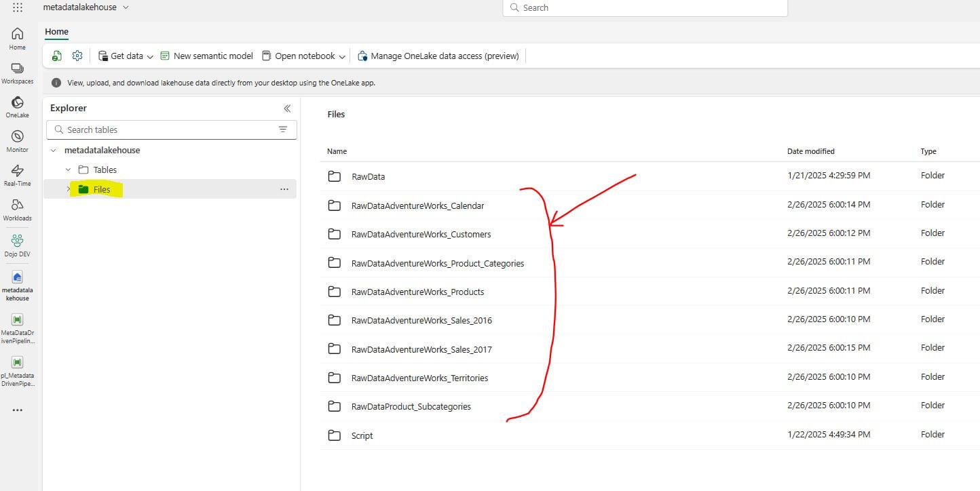This screenshot has width=980, height=491.
Task: Open Get data dropdown
Action: [126, 56]
